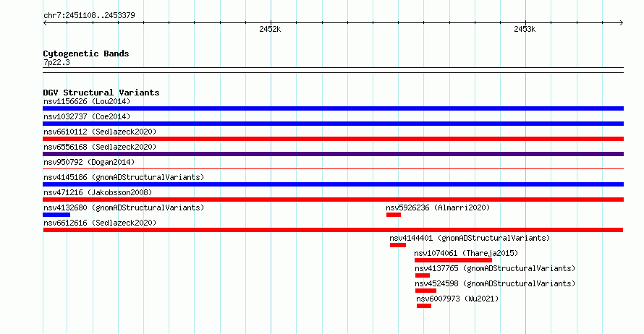
Task: Open the nsv1156626 (Lou2014) label
Action: coord(87,101)
